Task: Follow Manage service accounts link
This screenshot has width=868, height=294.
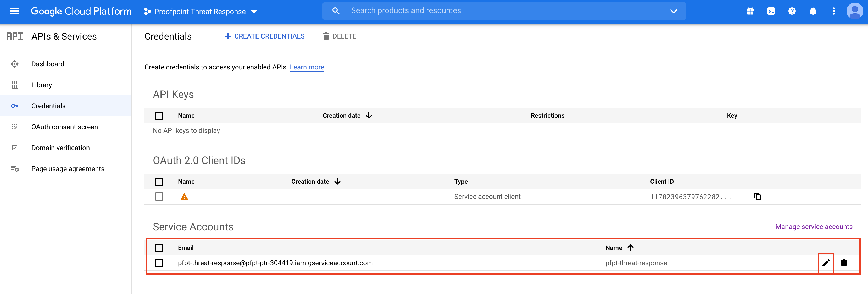Action: tap(813, 227)
